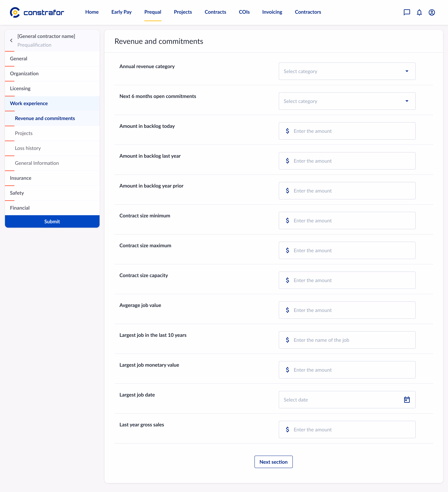
Task: Focus the Amount in backlog last year field
Action: (347, 161)
